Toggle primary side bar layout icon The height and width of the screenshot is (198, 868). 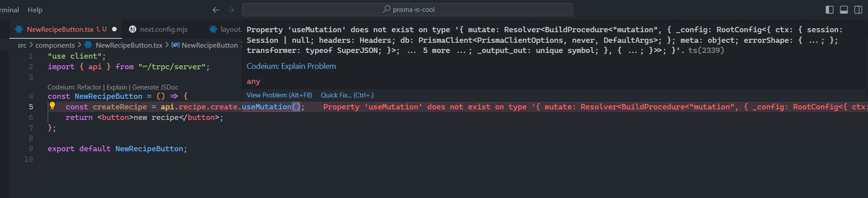[x=829, y=10]
